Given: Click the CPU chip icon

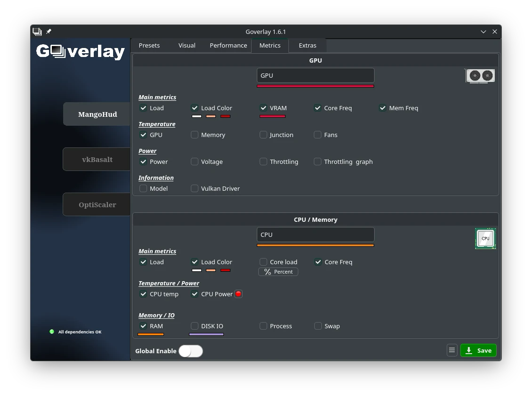Looking at the screenshot, I should click(485, 238).
